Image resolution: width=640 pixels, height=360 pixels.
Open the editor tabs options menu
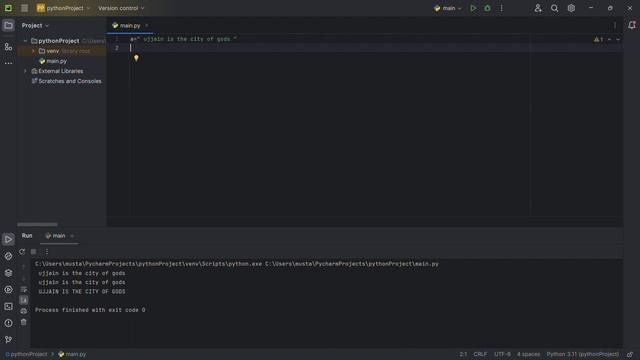click(615, 25)
